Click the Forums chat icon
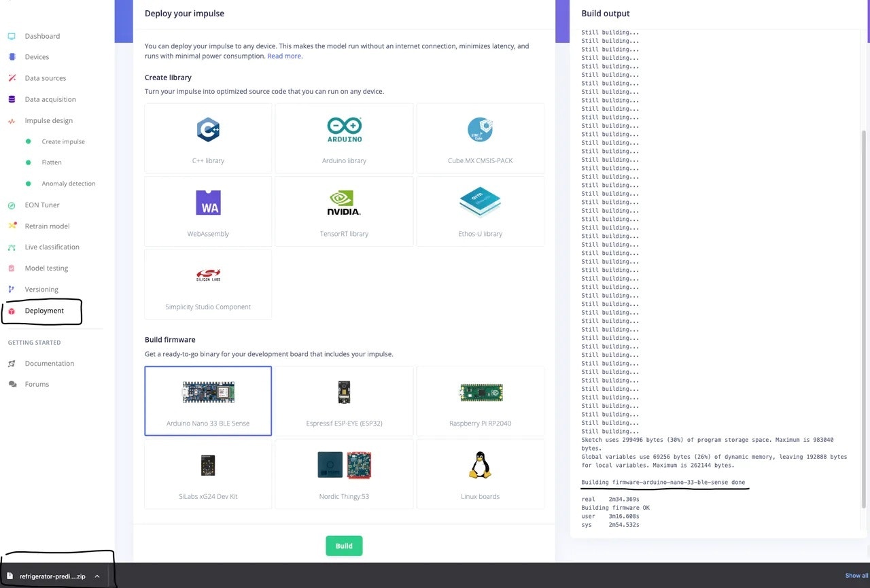Screen dimensions: 870x588 12,384
